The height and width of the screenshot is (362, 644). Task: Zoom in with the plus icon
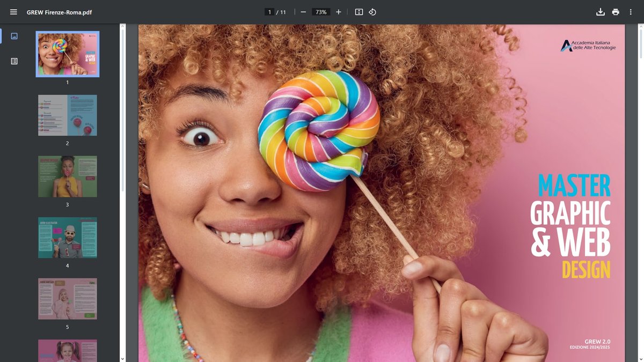click(338, 12)
